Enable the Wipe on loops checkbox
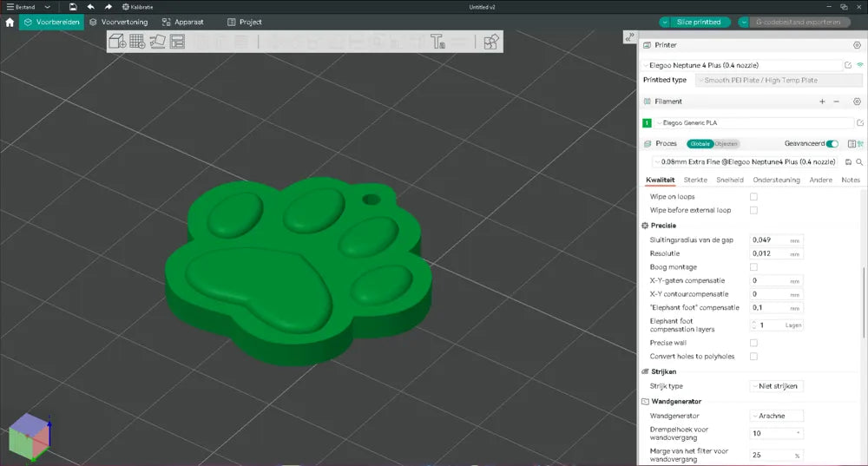868x466 pixels. [753, 197]
